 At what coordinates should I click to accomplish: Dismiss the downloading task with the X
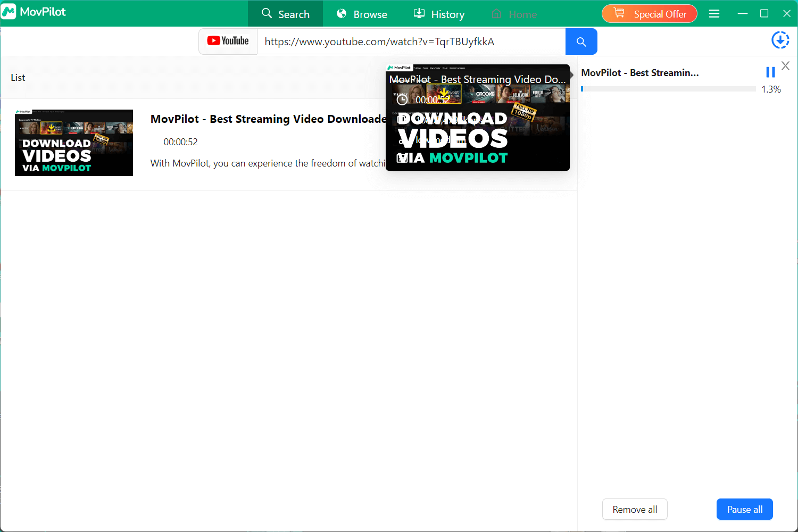(786, 65)
